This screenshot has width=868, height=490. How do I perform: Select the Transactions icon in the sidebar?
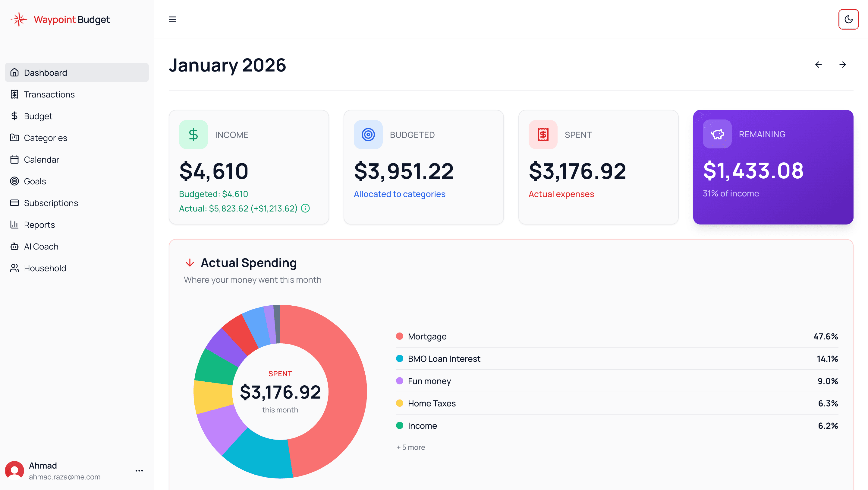tap(14, 94)
